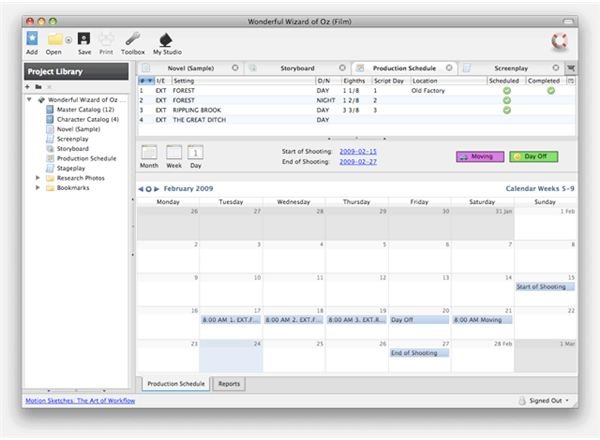Click the today circle in calendar nav
600x440 pixels.
click(148, 189)
